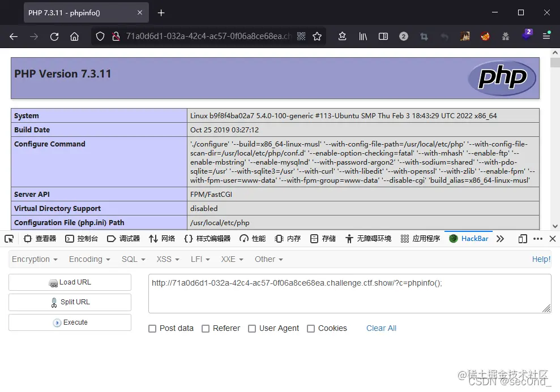Toggle the sidebar view icon
The image size is (560, 392).
383,36
